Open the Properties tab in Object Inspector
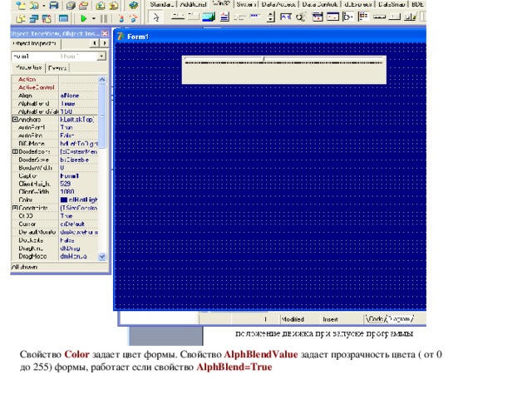Image resolution: width=532 pixels, height=399 pixels. tap(29, 67)
